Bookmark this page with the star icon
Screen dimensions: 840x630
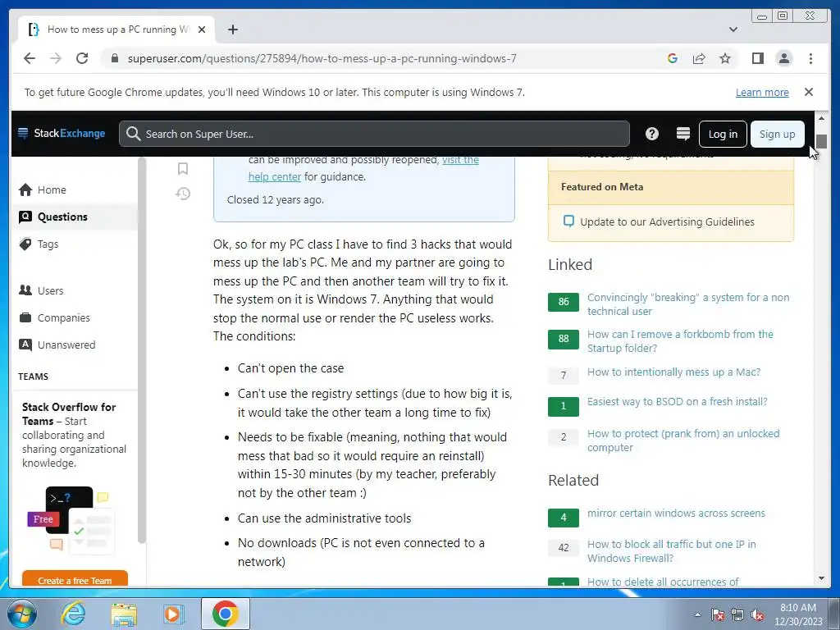[725, 58]
